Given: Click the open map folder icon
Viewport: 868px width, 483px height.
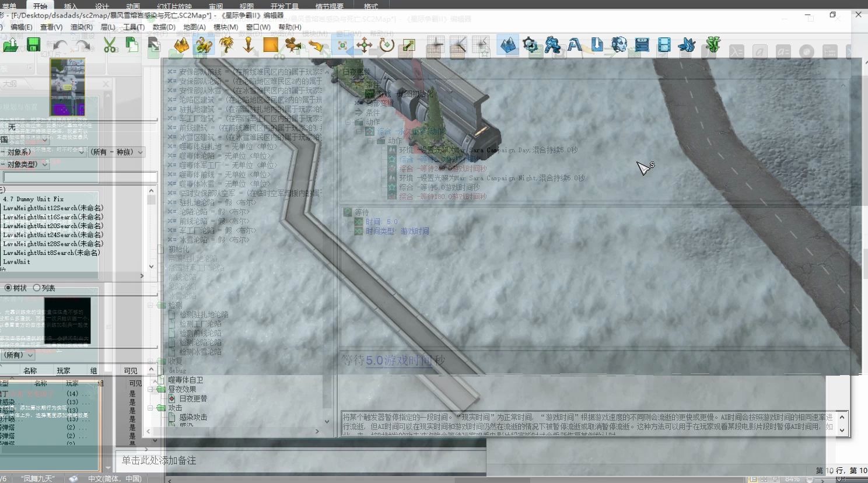Looking at the screenshot, I should click(x=10, y=45).
